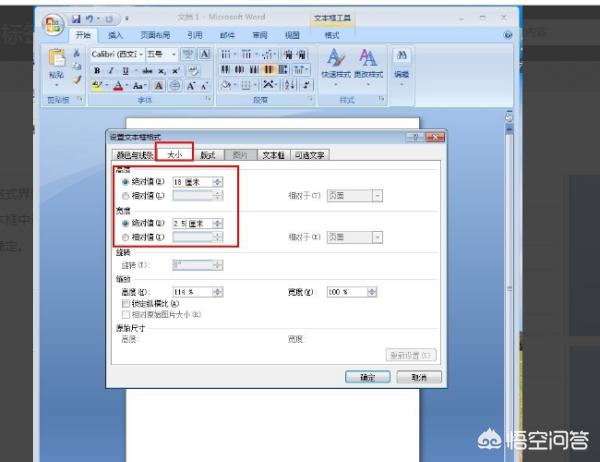
Task: Select width 相对值 radio button
Action: pos(125,237)
